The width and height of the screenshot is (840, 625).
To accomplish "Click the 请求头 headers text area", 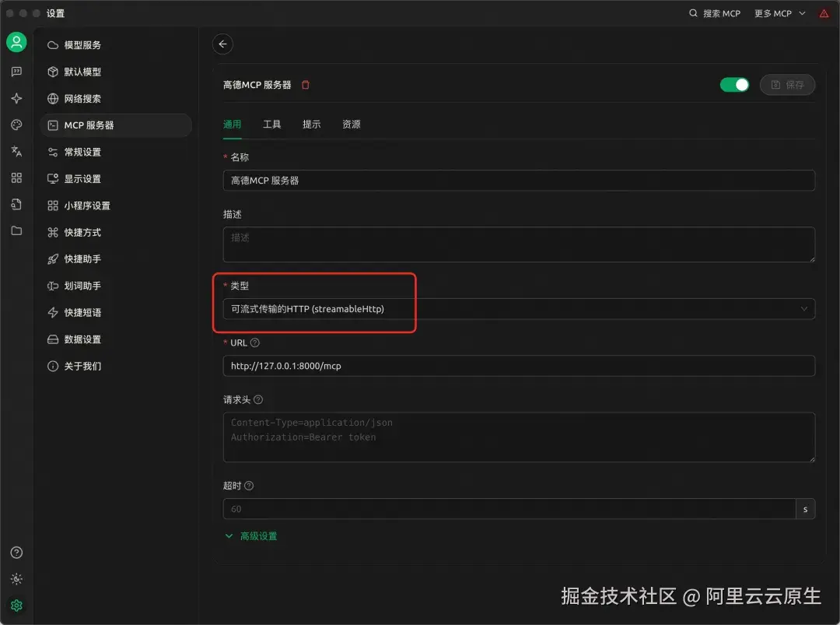I will click(519, 437).
